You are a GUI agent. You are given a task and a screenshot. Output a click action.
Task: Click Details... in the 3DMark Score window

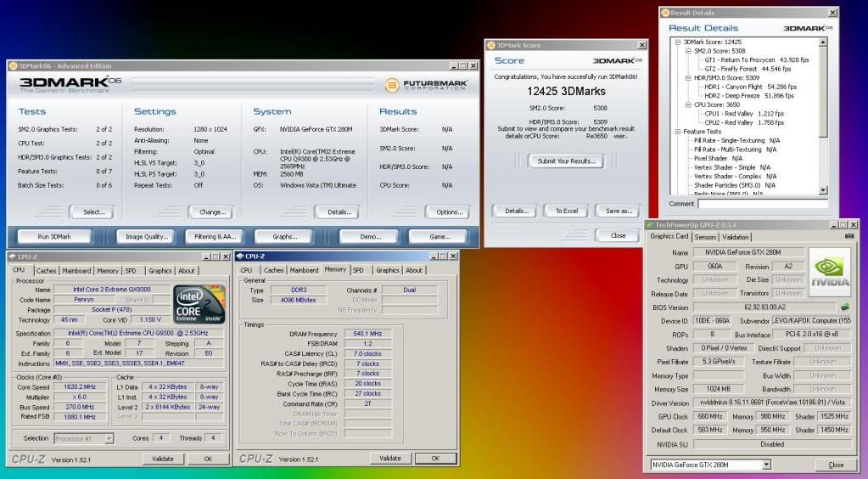tap(516, 211)
